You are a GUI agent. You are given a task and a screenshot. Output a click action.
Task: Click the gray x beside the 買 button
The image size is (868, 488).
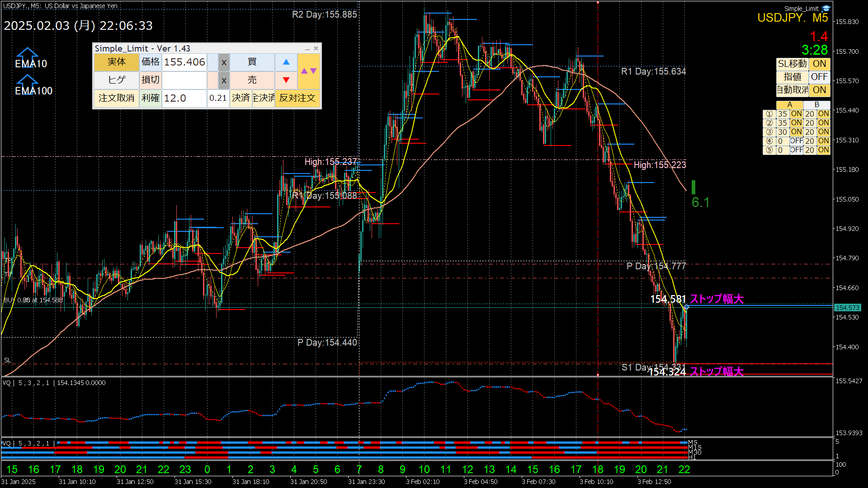tap(224, 62)
